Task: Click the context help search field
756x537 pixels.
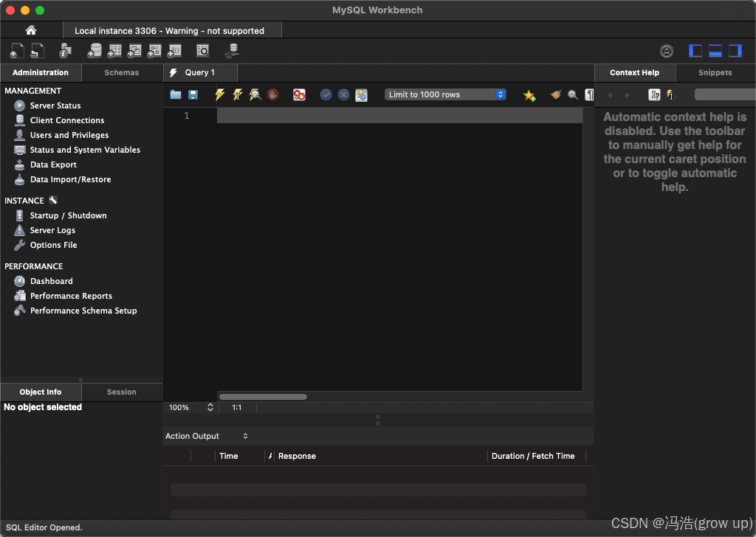Action: coord(725,94)
